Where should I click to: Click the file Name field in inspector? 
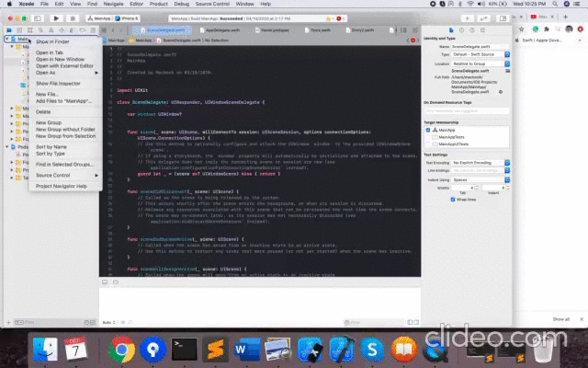pyautogui.click(x=480, y=47)
